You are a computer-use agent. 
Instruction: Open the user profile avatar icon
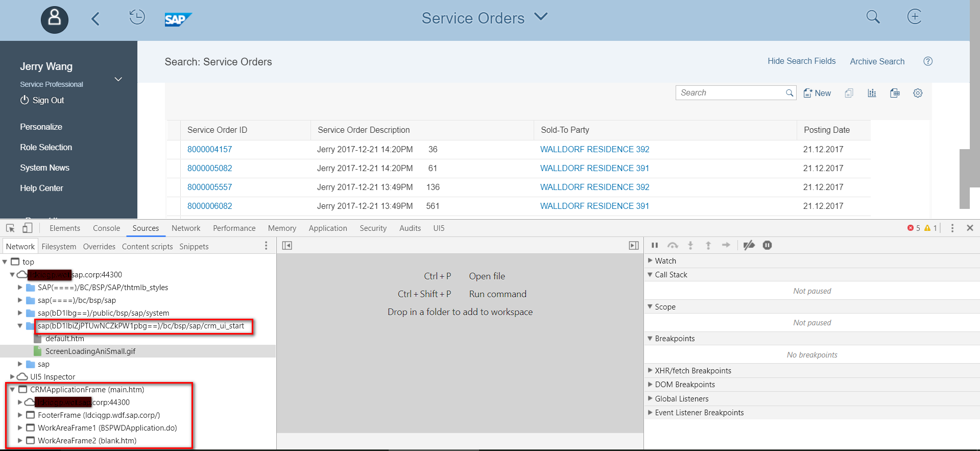pos(55,20)
